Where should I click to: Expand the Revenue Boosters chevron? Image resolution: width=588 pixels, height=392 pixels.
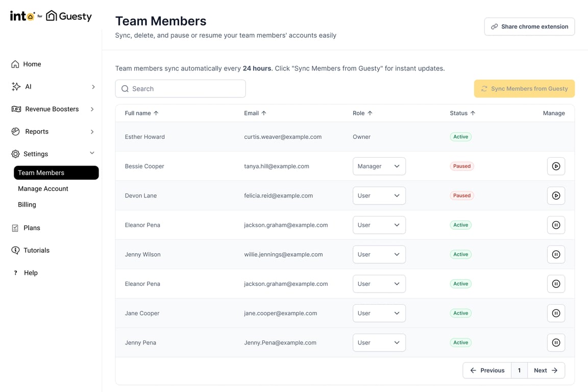click(92, 109)
